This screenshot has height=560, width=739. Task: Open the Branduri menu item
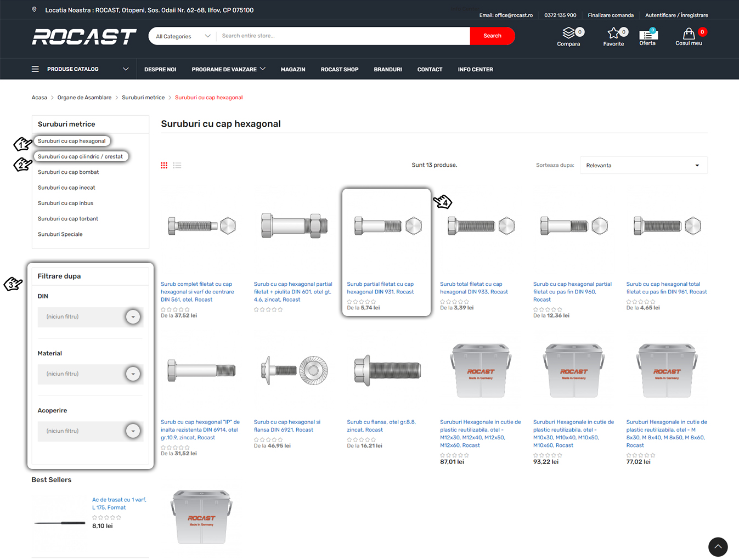[388, 70]
